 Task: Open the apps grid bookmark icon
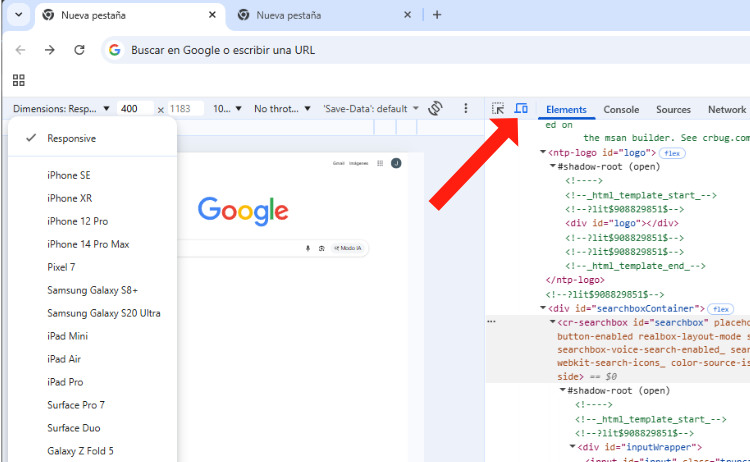coord(19,80)
